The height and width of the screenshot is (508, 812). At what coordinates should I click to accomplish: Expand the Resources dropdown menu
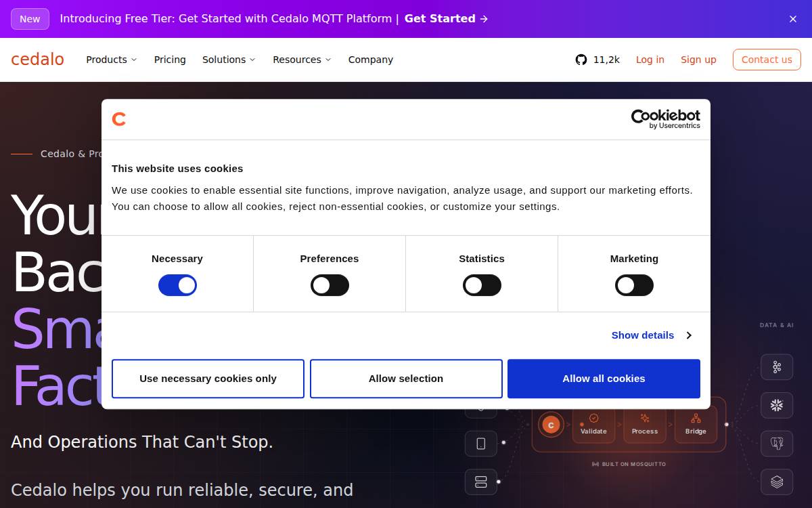pyautogui.click(x=302, y=60)
